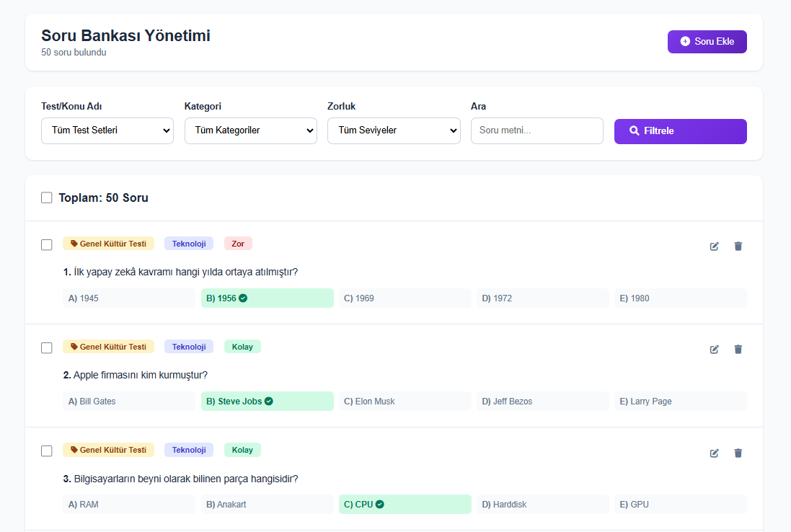Open the Tüm Test Setleri dropdown
This screenshot has height=532, width=791.
pos(107,130)
